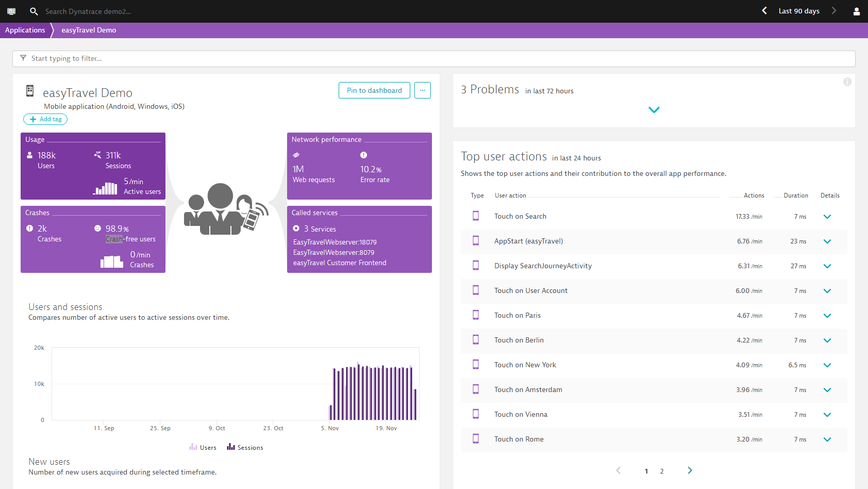The width and height of the screenshot is (868, 489).
Task: Click phone icon for AppStart (easyTravel)
Action: point(476,241)
